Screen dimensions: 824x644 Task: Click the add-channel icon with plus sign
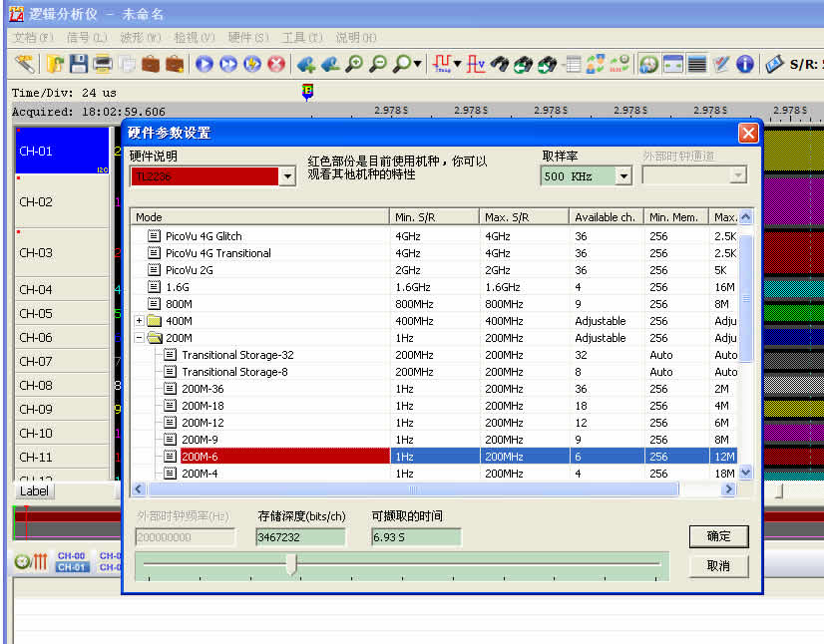(x=306, y=64)
